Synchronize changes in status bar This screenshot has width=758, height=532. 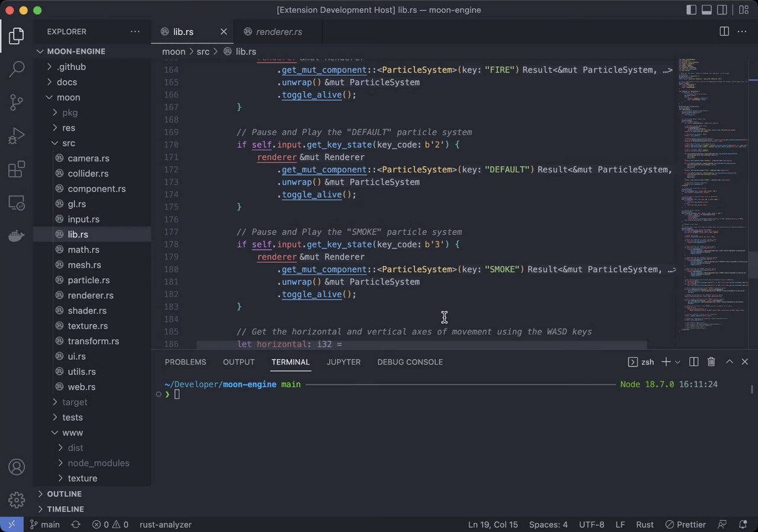pyautogui.click(x=76, y=524)
